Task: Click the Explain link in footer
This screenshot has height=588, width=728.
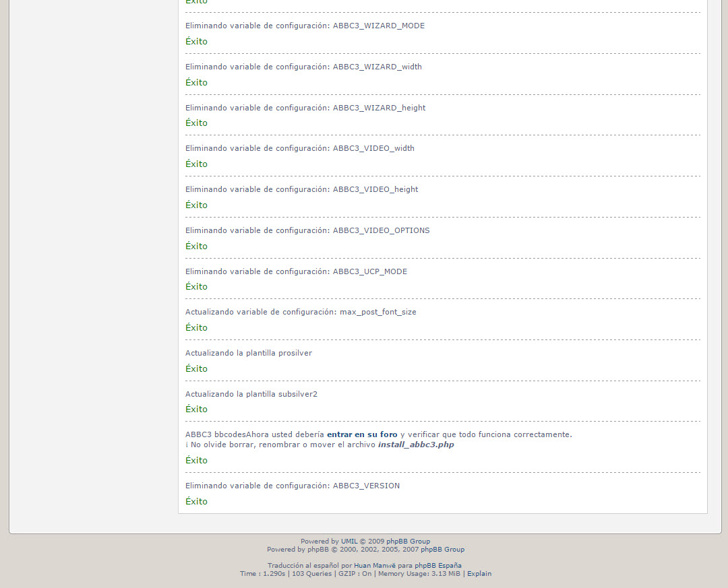Action: point(479,574)
